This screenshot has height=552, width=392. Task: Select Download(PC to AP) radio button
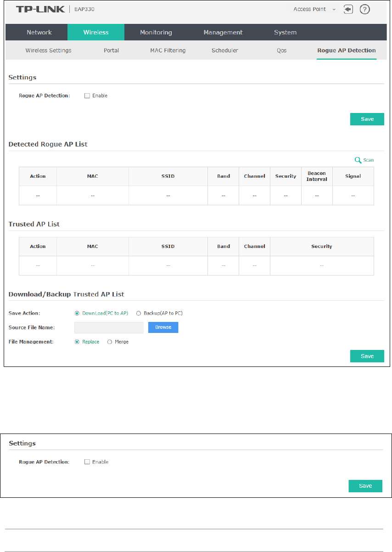click(77, 313)
